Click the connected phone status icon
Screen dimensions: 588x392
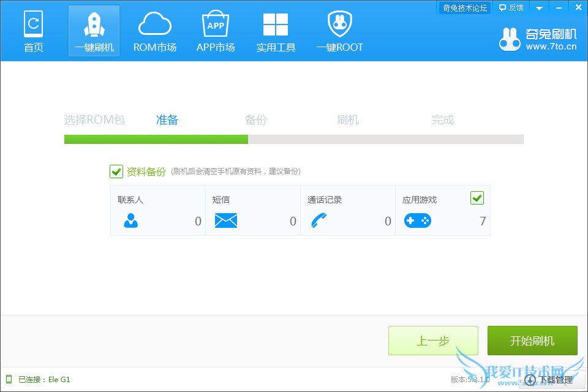(x=9, y=379)
